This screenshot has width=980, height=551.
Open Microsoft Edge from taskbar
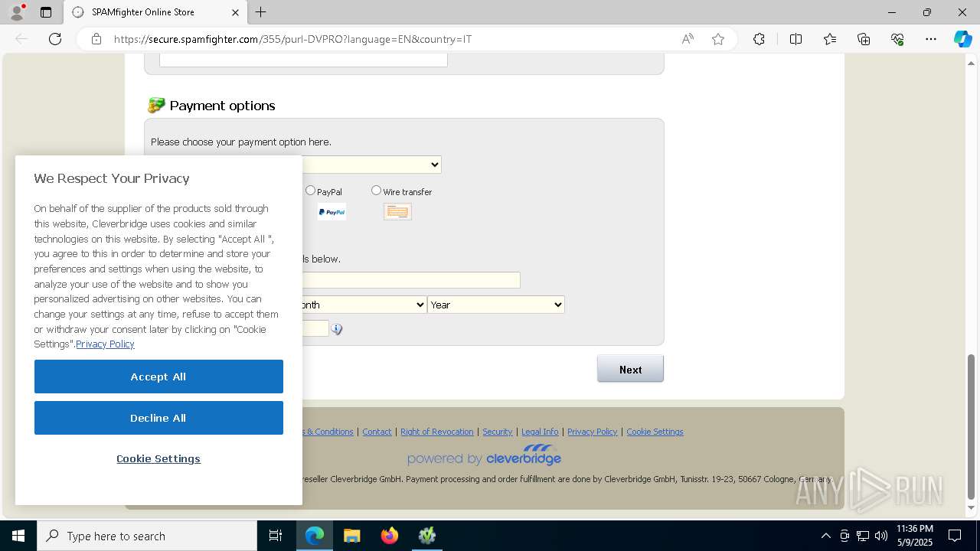(315, 536)
